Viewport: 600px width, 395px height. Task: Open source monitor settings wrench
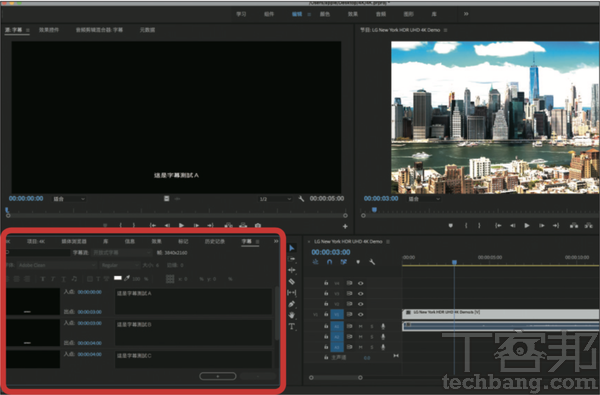pos(301,199)
